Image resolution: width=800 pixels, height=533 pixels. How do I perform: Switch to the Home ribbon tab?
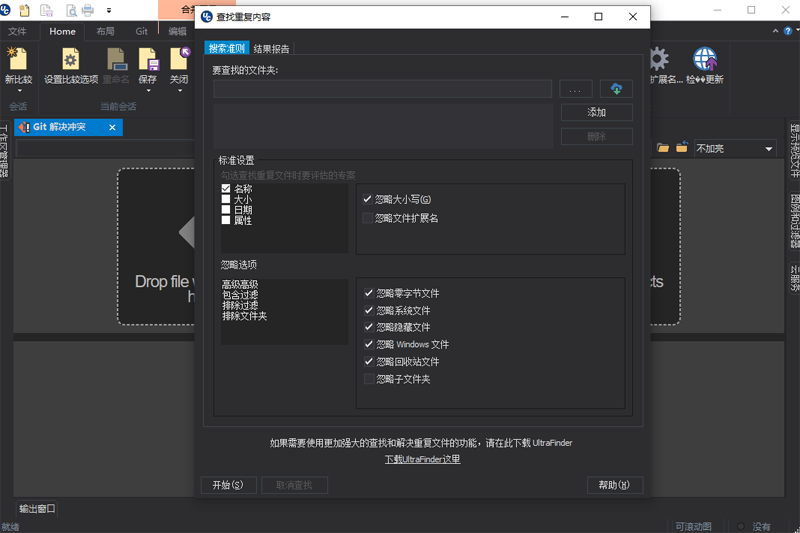click(62, 31)
